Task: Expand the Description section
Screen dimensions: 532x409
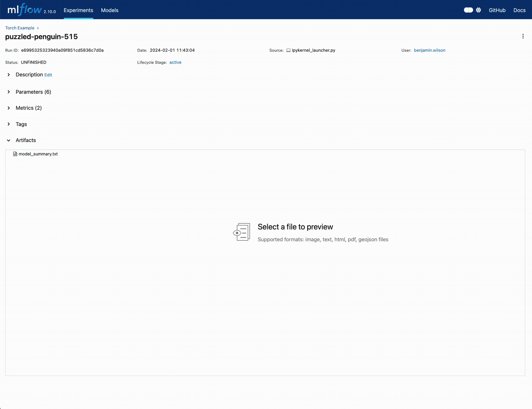Action: 9,75
